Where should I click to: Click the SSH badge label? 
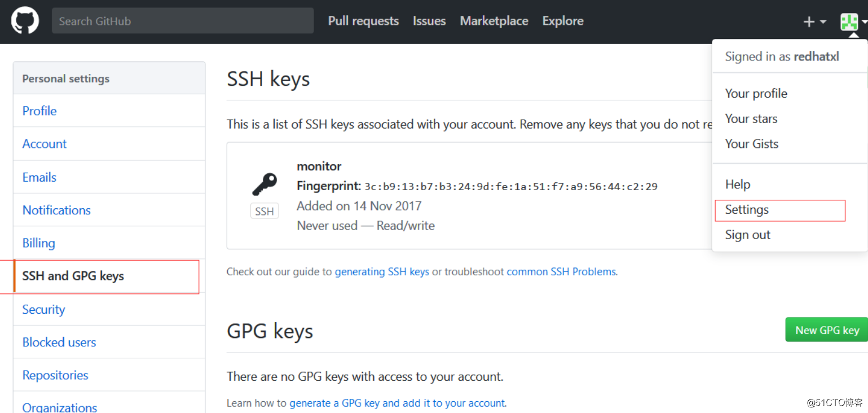[x=265, y=211]
